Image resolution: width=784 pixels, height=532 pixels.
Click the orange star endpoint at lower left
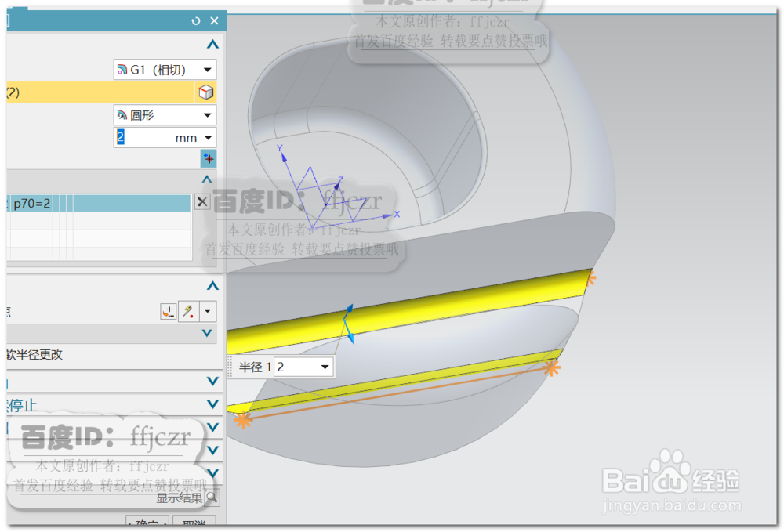[x=243, y=420]
